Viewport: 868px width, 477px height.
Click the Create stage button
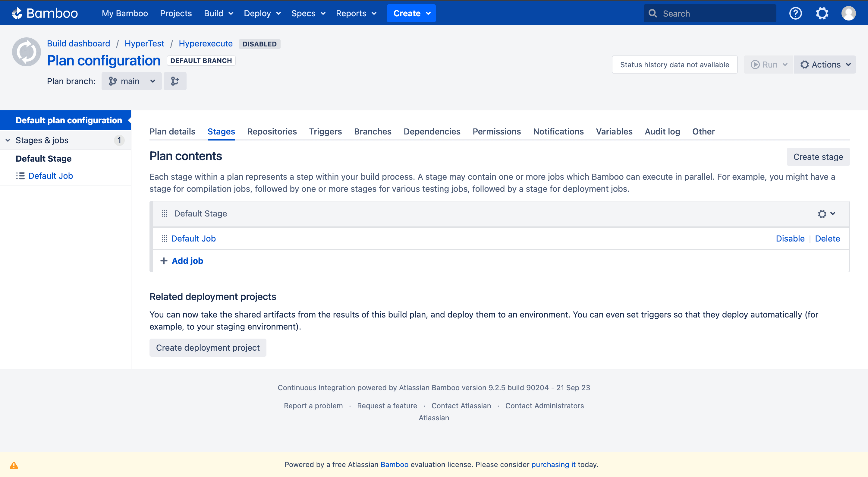pos(818,157)
